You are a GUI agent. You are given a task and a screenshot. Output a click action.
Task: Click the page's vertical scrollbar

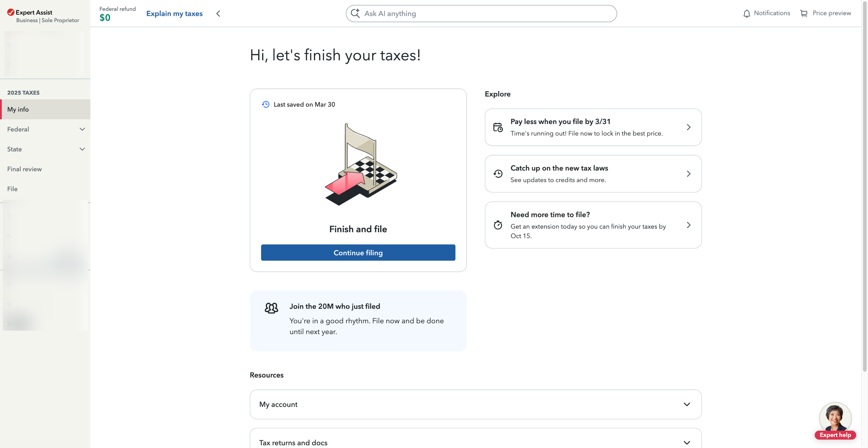(x=865, y=186)
